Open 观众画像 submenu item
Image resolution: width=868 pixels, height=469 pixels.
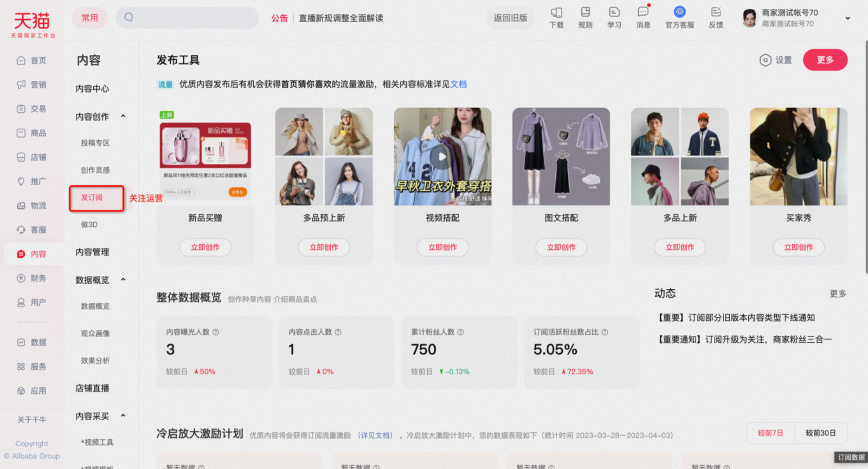click(95, 333)
